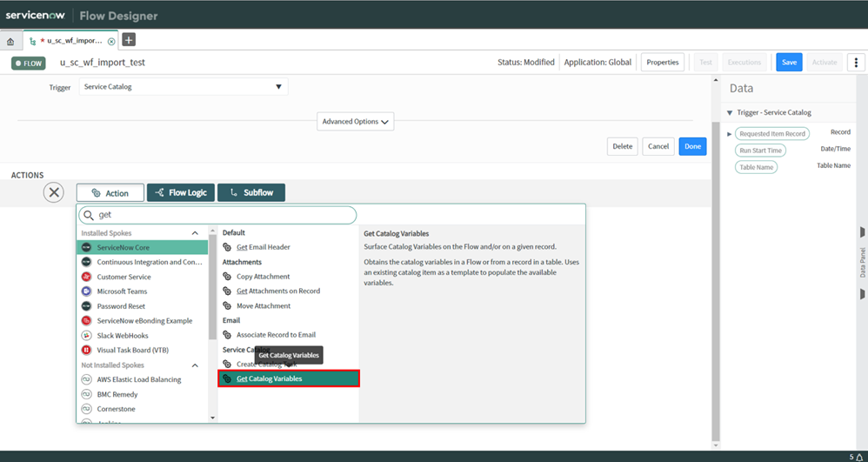Close the u_sc_wf_import tab
868x462 pixels.
[x=111, y=42]
